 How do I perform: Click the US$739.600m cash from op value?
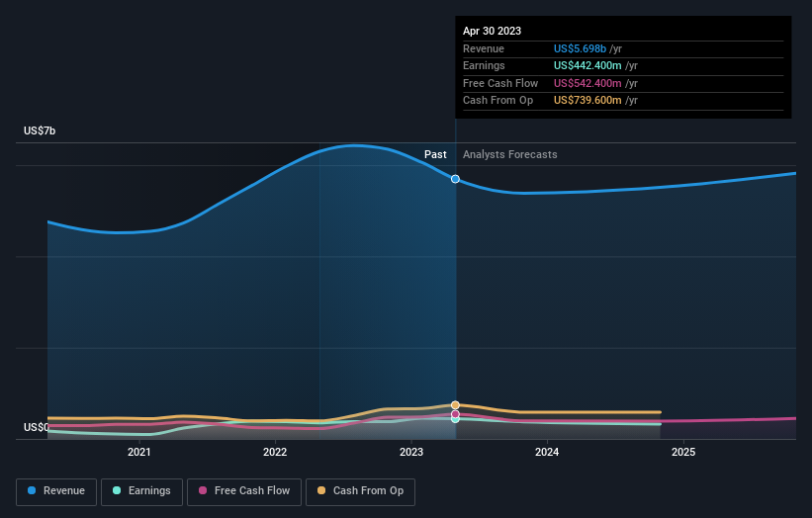coord(587,101)
